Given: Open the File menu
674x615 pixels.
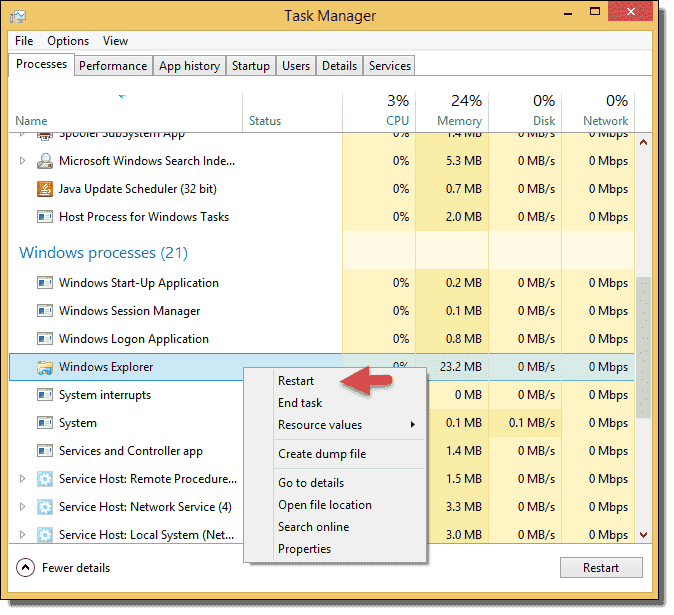Looking at the screenshot, I should click(x=24, y=41).
